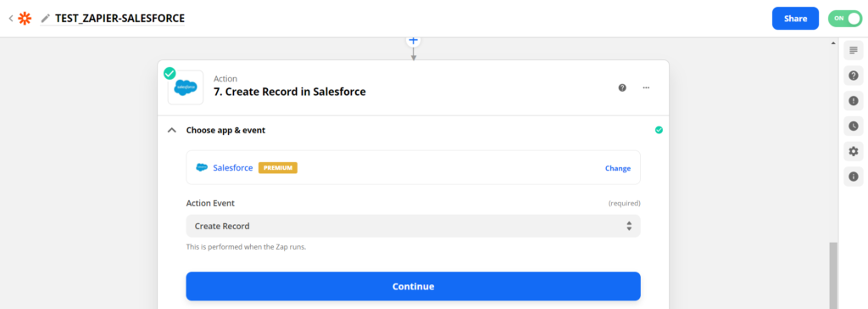This screenshot has width=868, height=309.
Task: Open the help icon on step 7
Action: [x=622, y=87]
